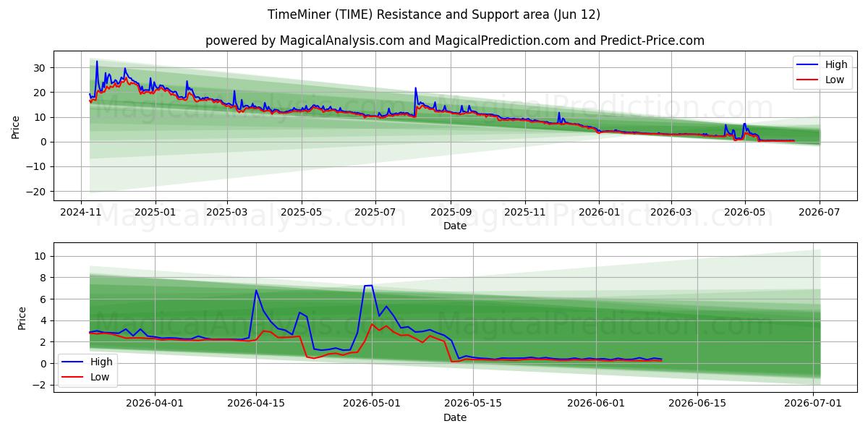Click the '2026-06-01' label on bottom chart
This screenshot has height=434, width=868.
pyautogui.click(x=596, y=405)
